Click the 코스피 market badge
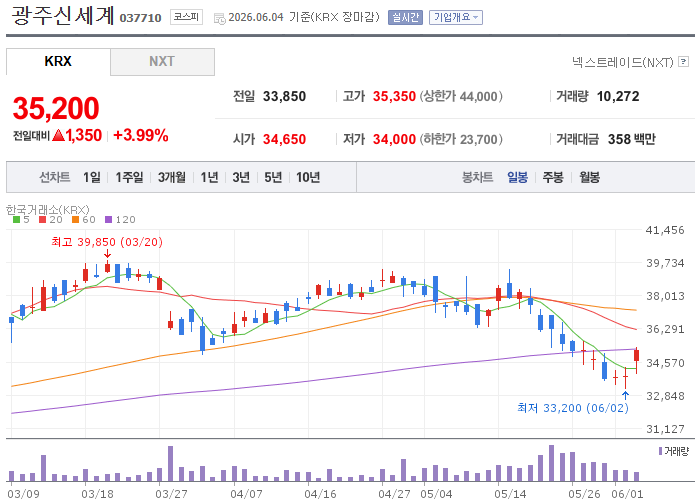The width and height of the screenshot is (695, 504). coord(186,17)
